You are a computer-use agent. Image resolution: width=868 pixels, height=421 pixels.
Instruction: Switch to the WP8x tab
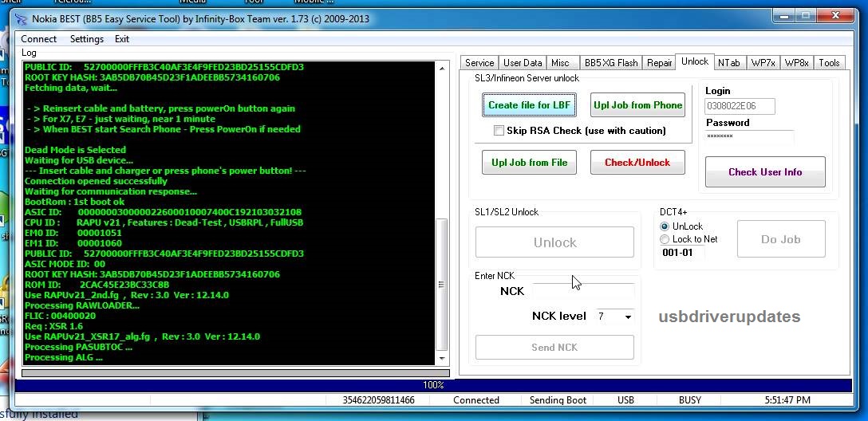[796, 62]
